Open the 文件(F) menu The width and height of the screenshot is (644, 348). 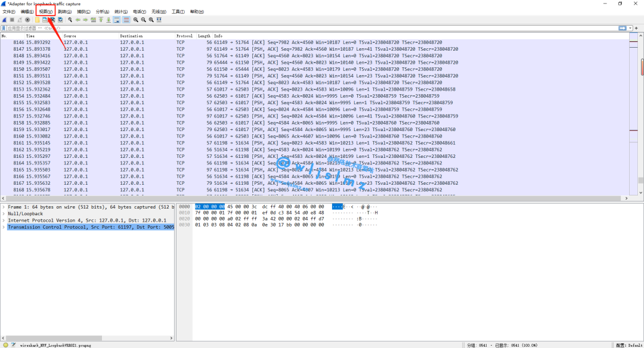click(x=8, y=11)
